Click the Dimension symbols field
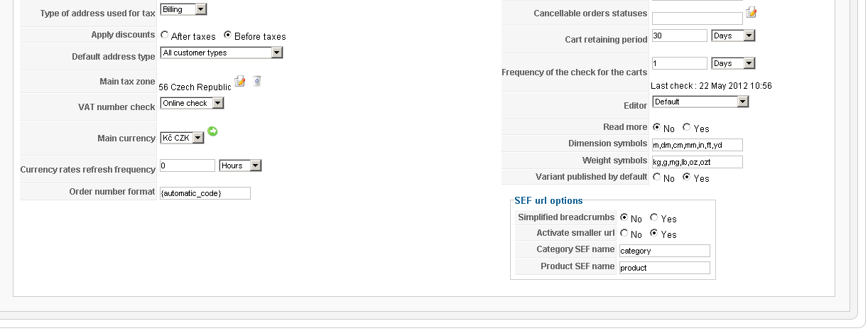The width and height of the screenshot is (868, 331). pos(697,145)
